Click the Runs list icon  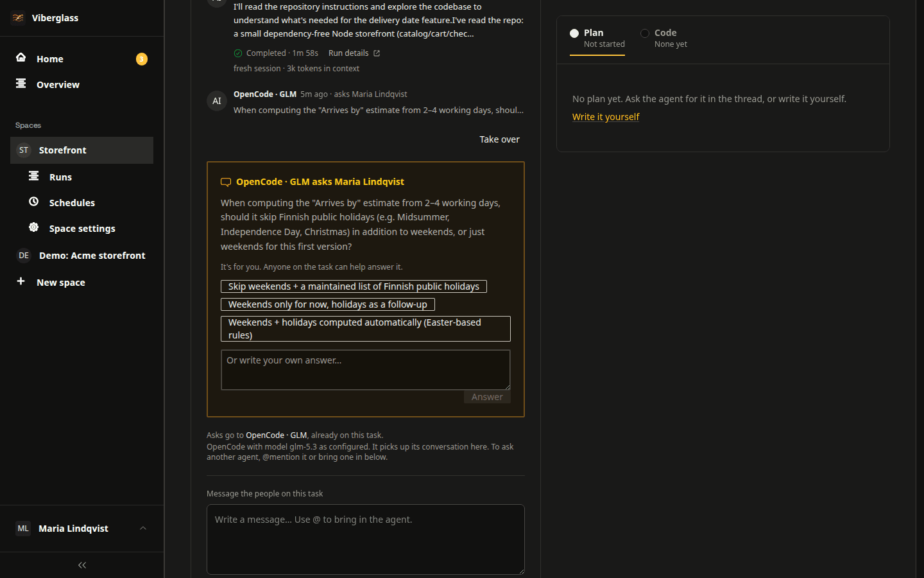(x=34, y=176)
